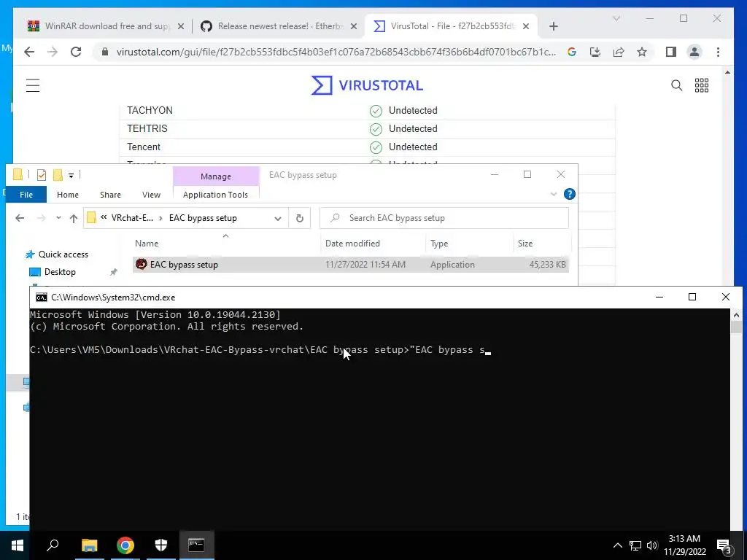This screenshot has width=747, height=560.
Task: Open the Windows Start menu
Action: pos(18,545)
